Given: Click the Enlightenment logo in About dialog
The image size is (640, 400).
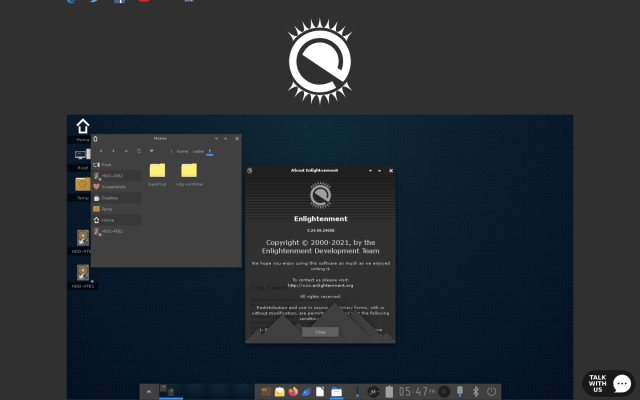Looking at the screenshot, I should pyautogui.click(x=320, y=196).
